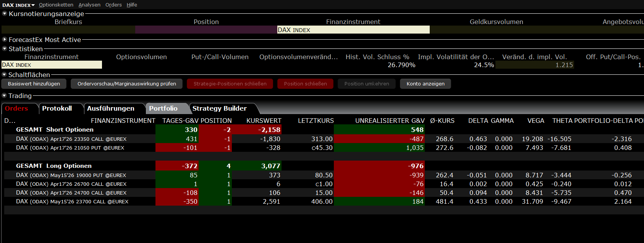The width and height of the screenshot is (644, 243).
Task: Collapse the Trading section arrow
Action: (x=5, y=96)
